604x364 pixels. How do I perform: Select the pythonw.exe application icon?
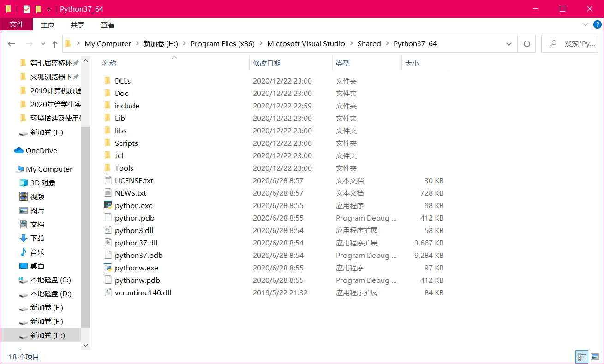pyautogui.click(x=109, y=268)
